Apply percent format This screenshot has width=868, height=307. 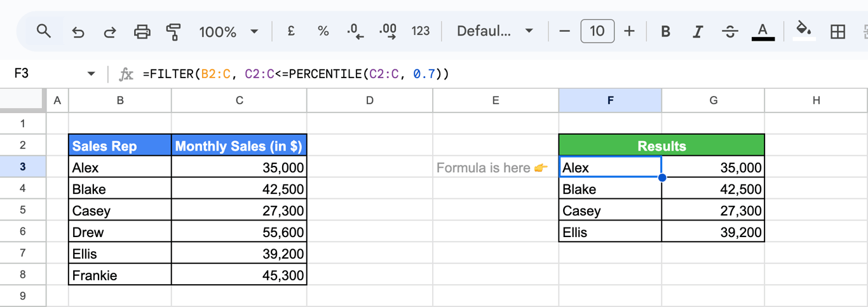(323, 31)
